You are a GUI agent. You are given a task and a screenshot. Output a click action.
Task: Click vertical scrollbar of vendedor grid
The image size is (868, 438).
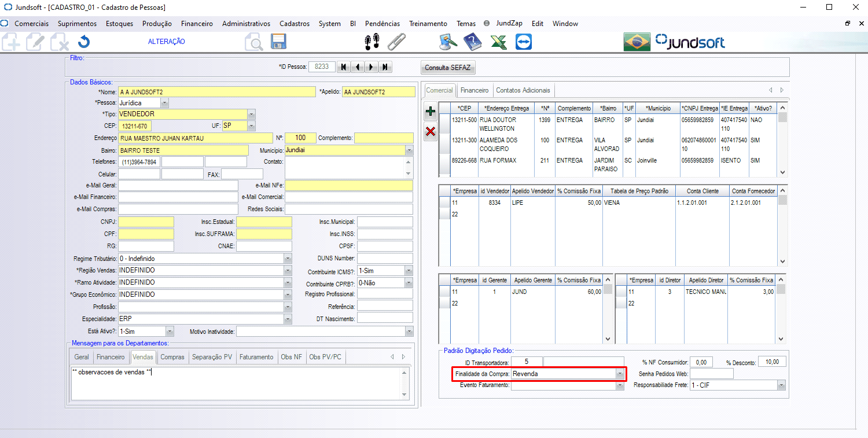(783, 226)
